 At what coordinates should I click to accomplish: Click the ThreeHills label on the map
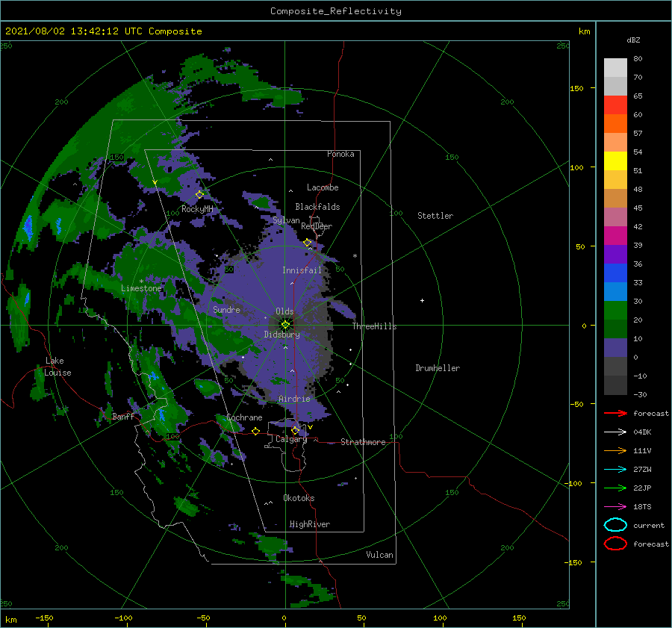374,326
